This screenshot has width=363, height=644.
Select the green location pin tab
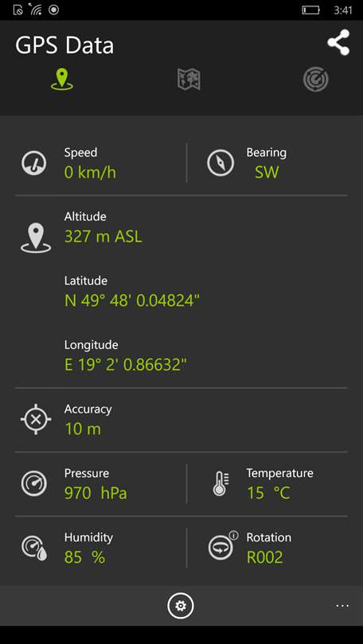click(62, 80)
